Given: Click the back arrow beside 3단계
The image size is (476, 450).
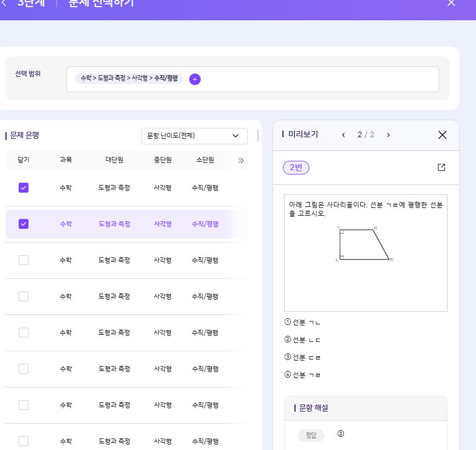Looking at the screenshot, I should coord(4,3).
